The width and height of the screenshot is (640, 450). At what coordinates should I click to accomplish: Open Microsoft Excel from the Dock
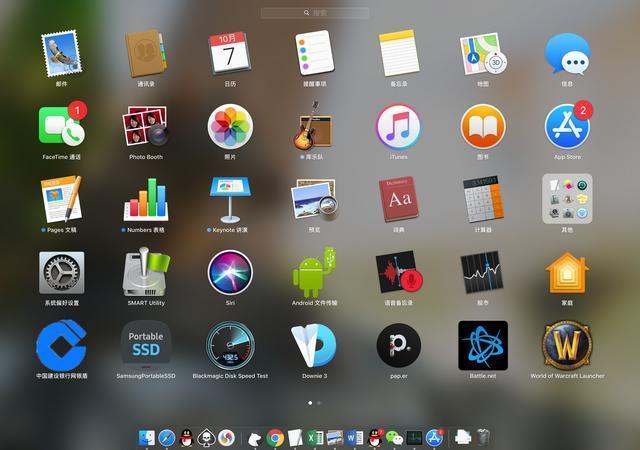tap(315, 438)
